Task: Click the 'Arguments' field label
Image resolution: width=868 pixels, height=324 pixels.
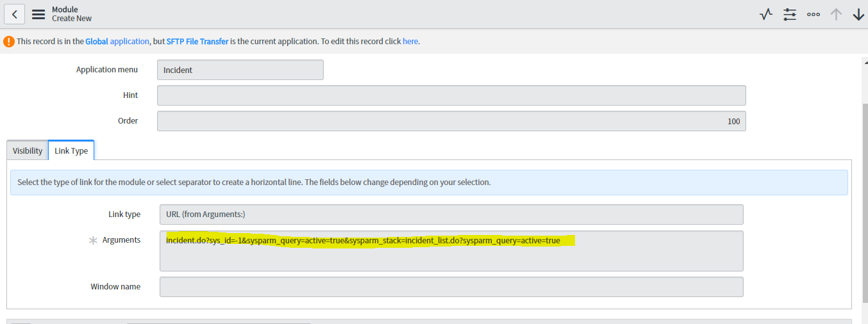Action: click(121, 240)
